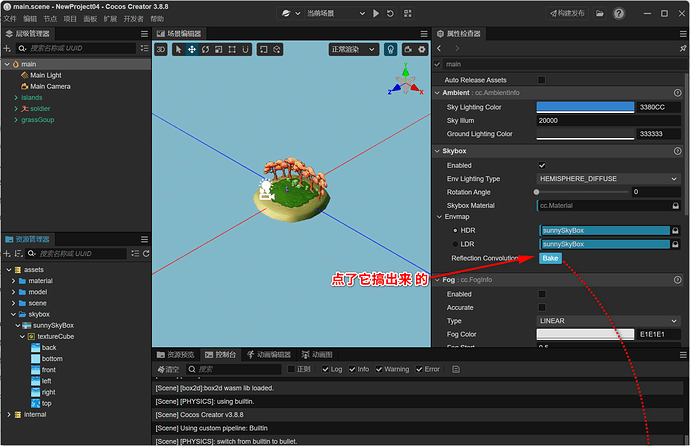The height and width of the screenshot is (446, 690).
Task: Open Fog Type LINEAR dropdown
Action: tap(608, 321)
